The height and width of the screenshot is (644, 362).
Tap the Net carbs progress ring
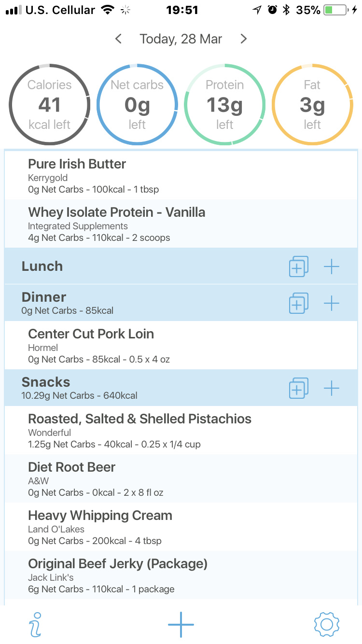(137, 104)
